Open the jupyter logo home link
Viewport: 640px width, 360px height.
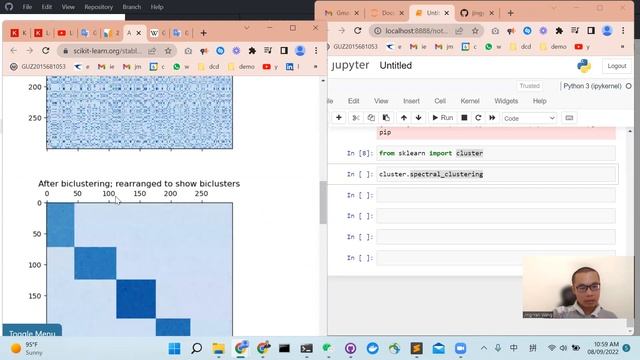tap(350, 65)
